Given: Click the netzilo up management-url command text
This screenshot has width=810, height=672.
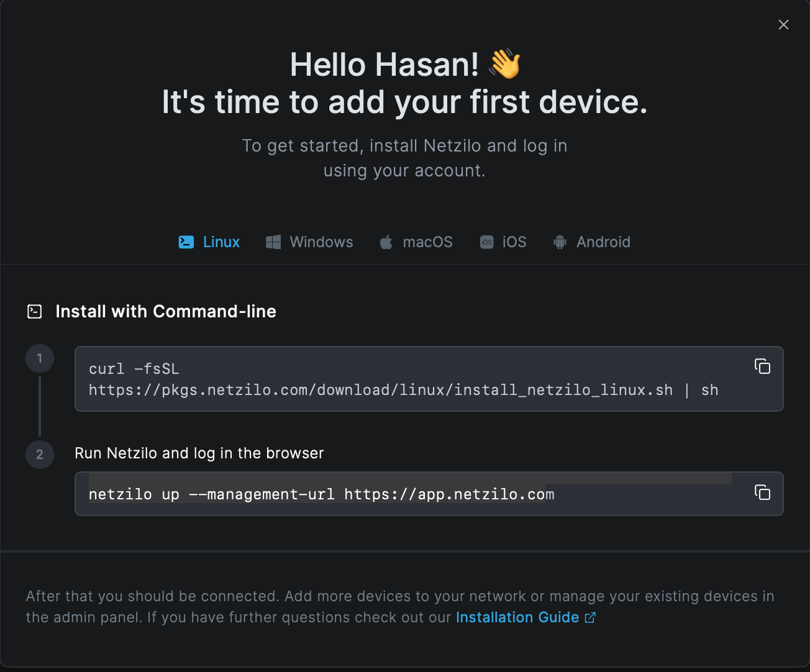Looking at the screenshot, I should tap(322, 494).
